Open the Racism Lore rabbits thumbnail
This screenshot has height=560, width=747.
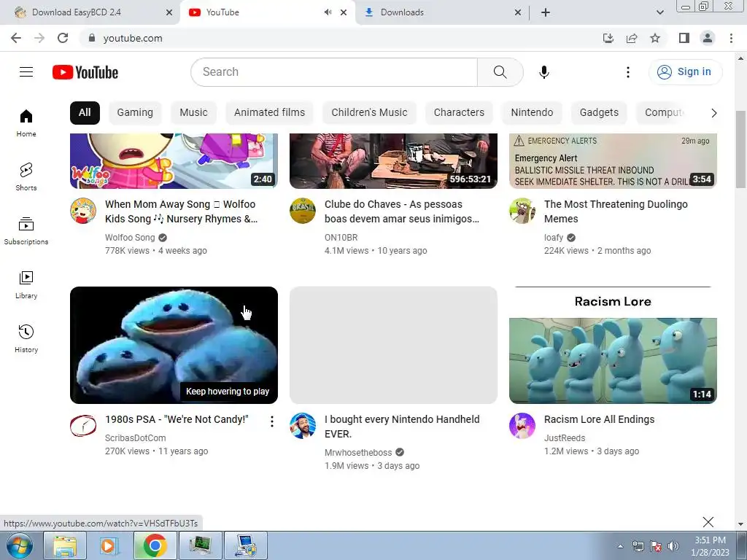click(613, 345)
